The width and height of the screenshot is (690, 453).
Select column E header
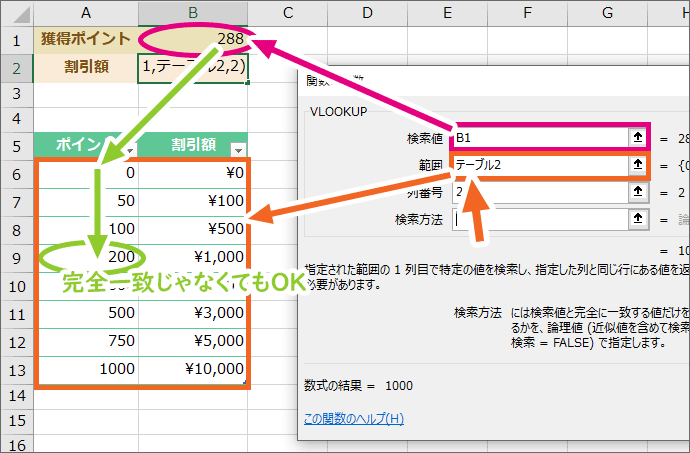click(x=448, y=13)
